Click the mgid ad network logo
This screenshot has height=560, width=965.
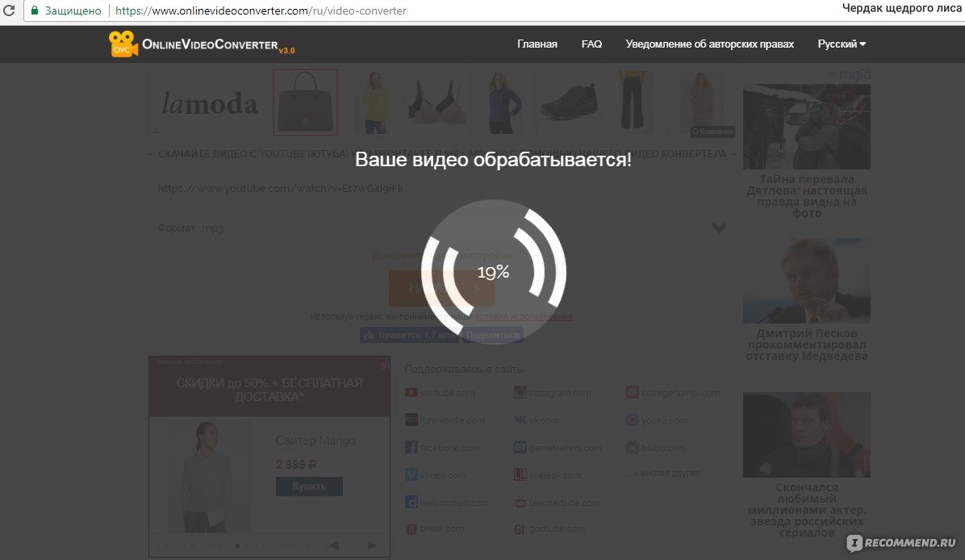850,74
